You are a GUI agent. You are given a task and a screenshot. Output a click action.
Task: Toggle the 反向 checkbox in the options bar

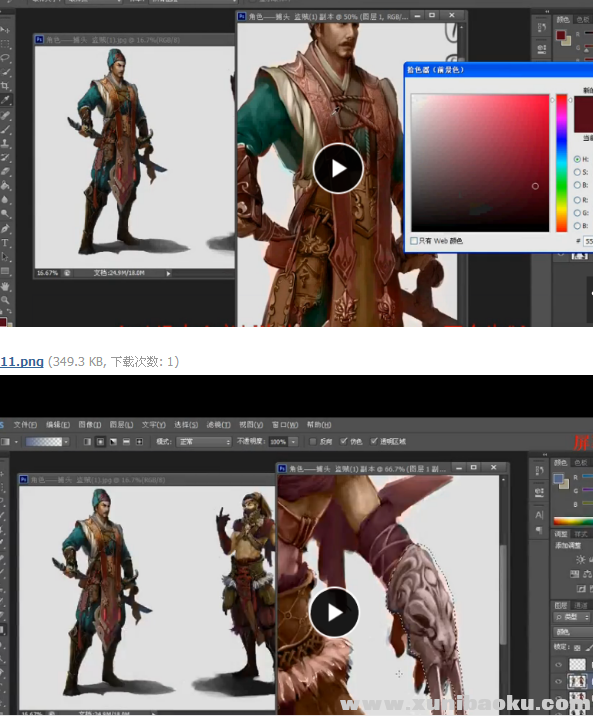pyautogui.click(x=313, y=442)
